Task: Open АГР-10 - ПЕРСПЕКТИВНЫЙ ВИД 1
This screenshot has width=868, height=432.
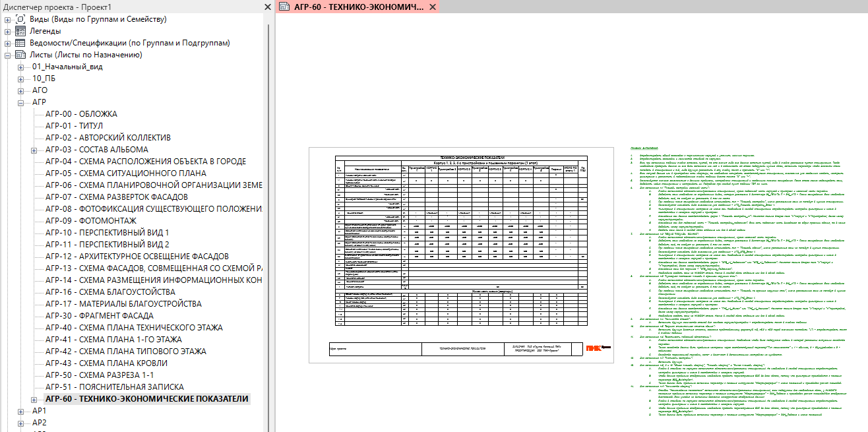Action: pyautogui.click(x=108, y=233)
